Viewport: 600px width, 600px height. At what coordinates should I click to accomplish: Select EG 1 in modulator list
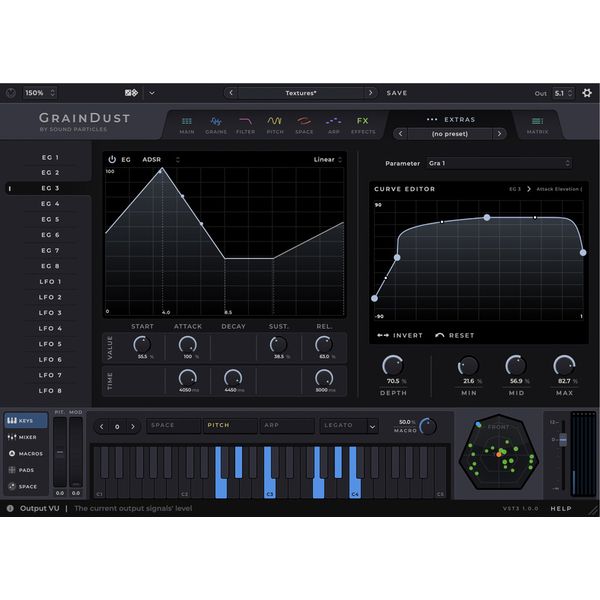50,157
